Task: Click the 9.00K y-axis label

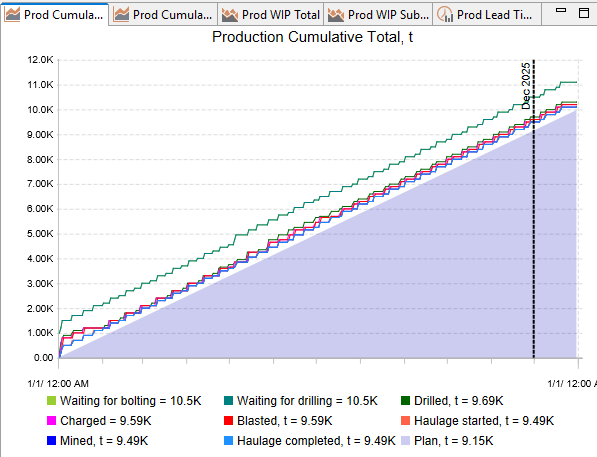Action: pyautogui.click(x=40, y=134)
